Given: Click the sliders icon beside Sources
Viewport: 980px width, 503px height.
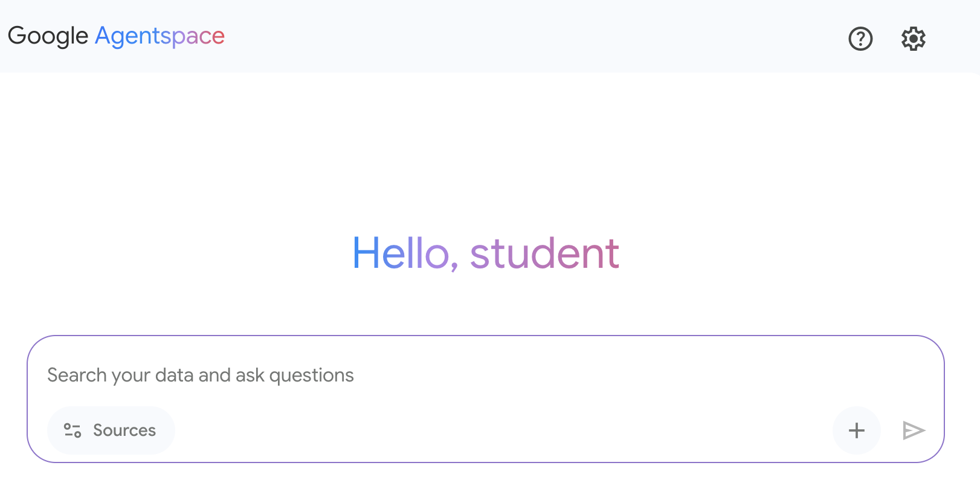Looking at the screenshot, I should click(73, 430).
